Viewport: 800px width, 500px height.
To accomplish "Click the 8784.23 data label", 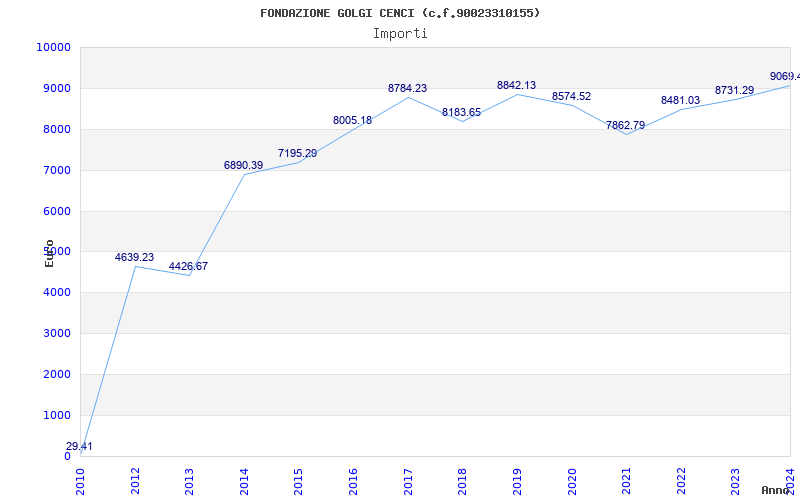I will click(x=407, y=88).
